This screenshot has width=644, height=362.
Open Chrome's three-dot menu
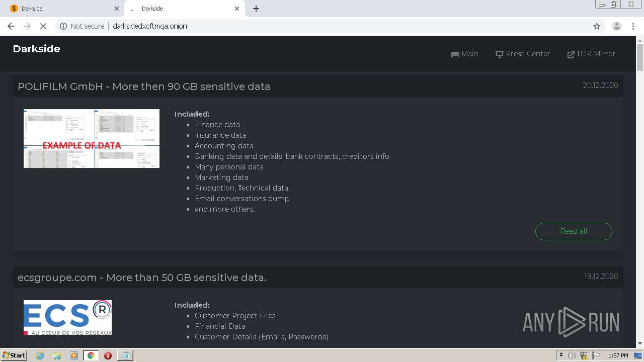coord(633,26)
